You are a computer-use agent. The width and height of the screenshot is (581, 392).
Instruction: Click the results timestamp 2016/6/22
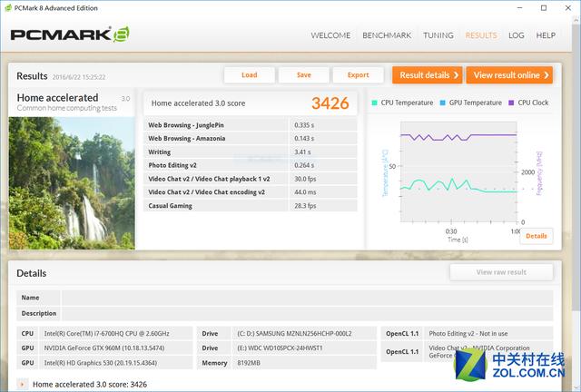[79, 77]
